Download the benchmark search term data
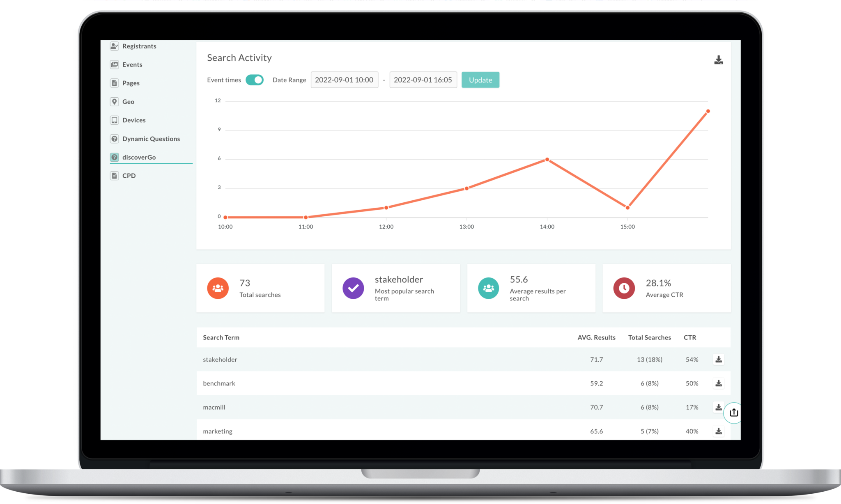Screen dimensions: 841x504 tap(719, 383)
